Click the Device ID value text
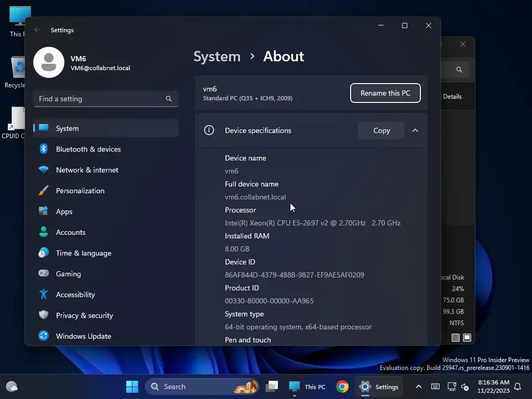 [x=295, y=275]
